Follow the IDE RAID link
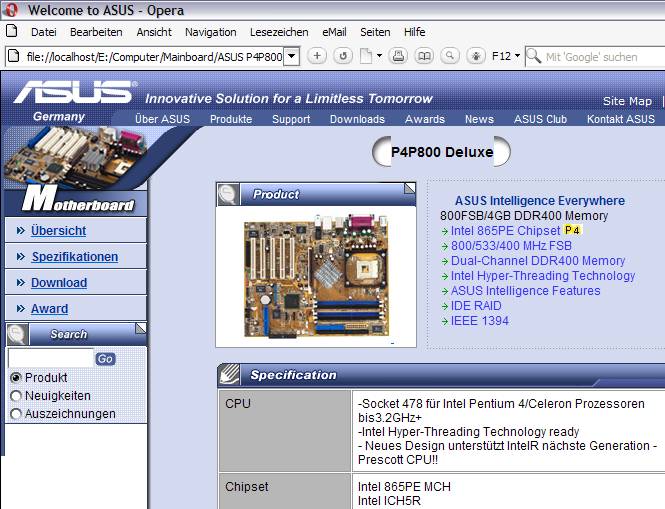This screenshot has height=509, width=665. pyautogui.click(x=476, y=306)
